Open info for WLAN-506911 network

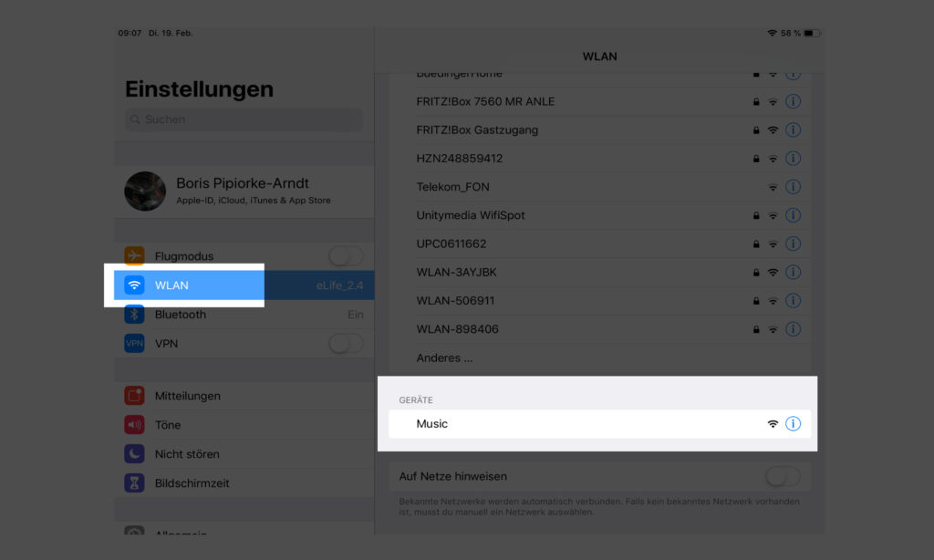(793, 301)
